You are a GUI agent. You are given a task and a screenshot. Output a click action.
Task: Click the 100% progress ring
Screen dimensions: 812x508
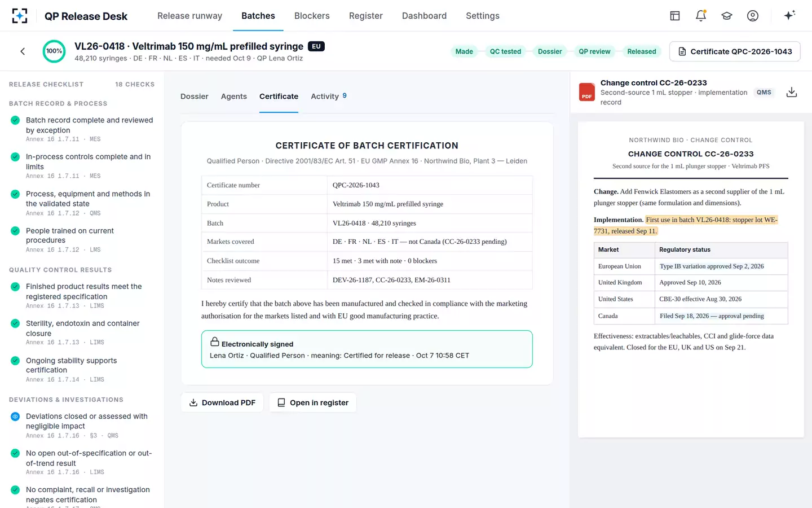click(54, 51)
